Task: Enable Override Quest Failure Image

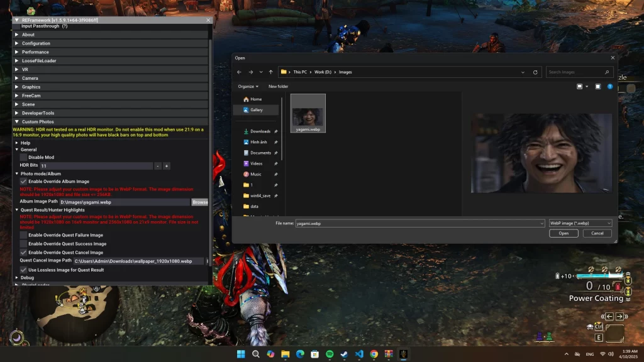Action: 23,235
